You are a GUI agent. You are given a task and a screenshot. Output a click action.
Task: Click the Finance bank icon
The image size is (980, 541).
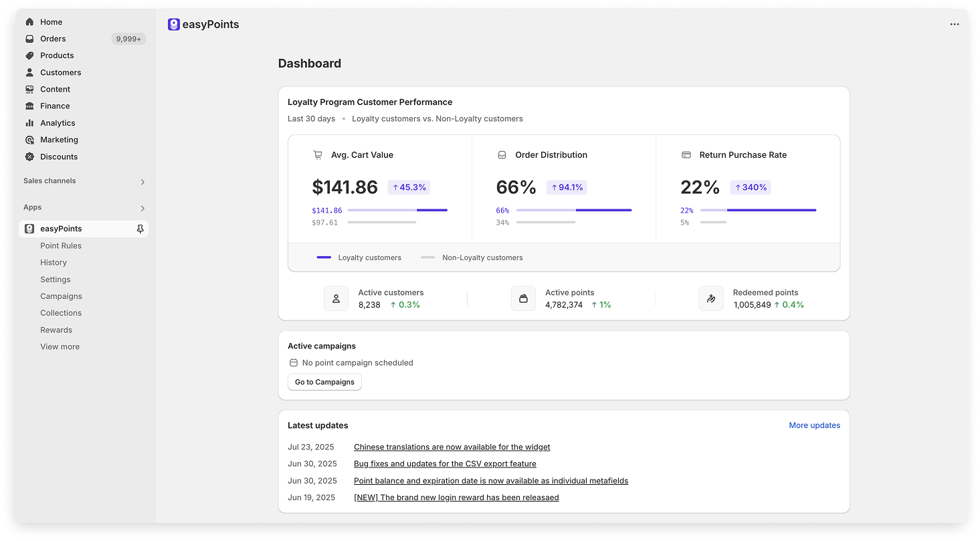coord(29,106)
